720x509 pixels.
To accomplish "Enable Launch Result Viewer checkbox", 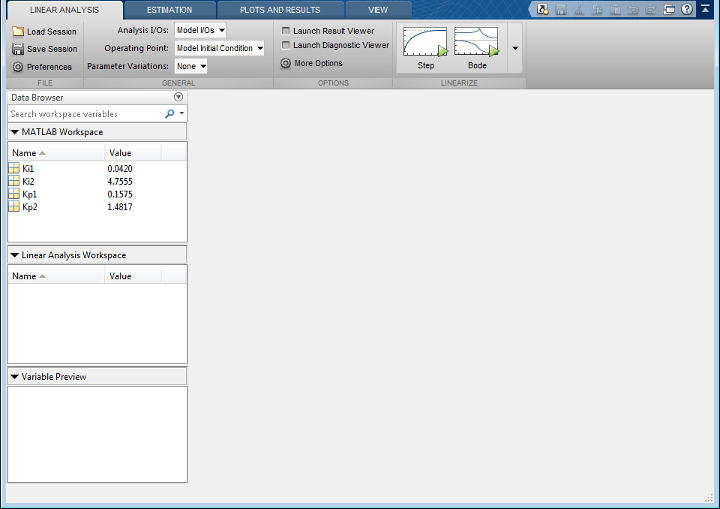I will (286, 31).
